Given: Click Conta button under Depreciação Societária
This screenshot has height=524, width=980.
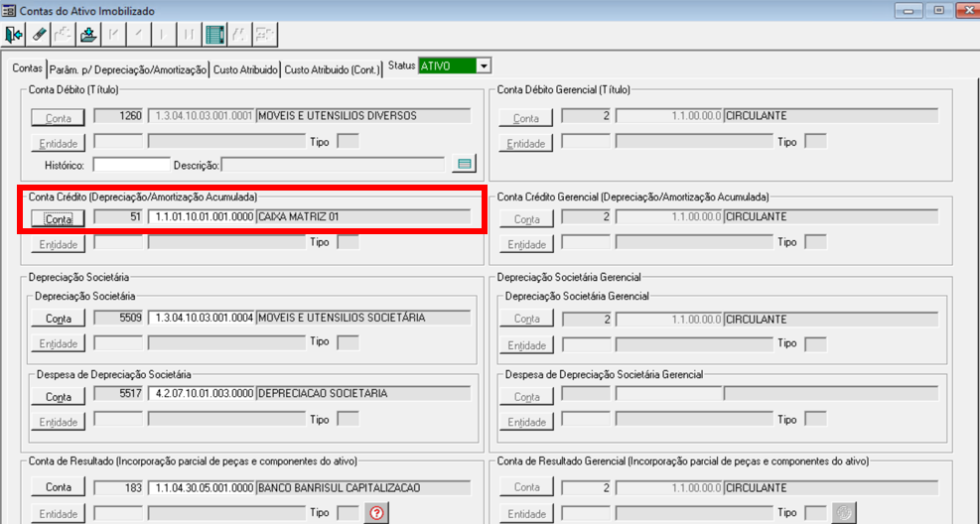Looking at the screenshot, I should [59, 319].
